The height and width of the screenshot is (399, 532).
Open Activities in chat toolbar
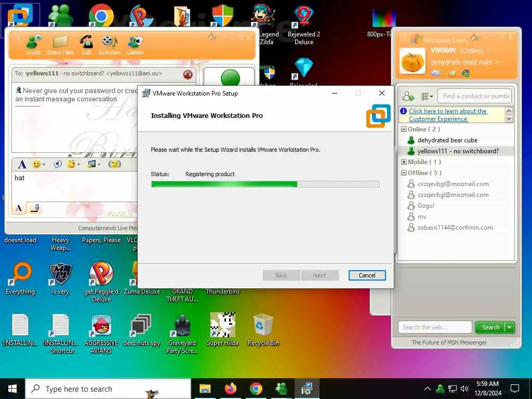coord(109,45)
